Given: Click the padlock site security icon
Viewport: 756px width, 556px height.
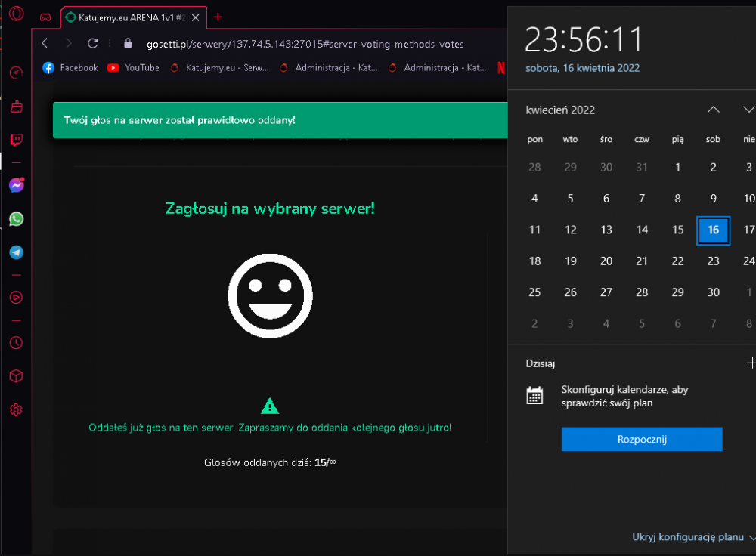Looking at the screenshot, I should [128, 43].
